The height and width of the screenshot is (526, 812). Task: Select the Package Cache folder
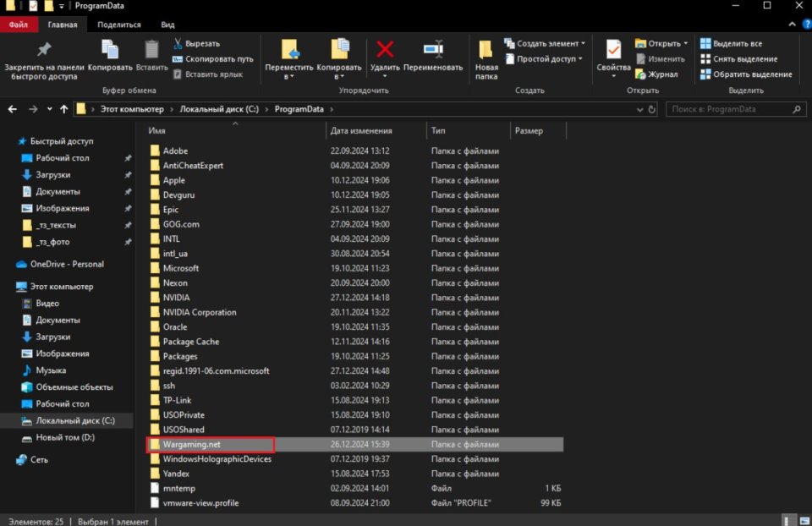190,342
